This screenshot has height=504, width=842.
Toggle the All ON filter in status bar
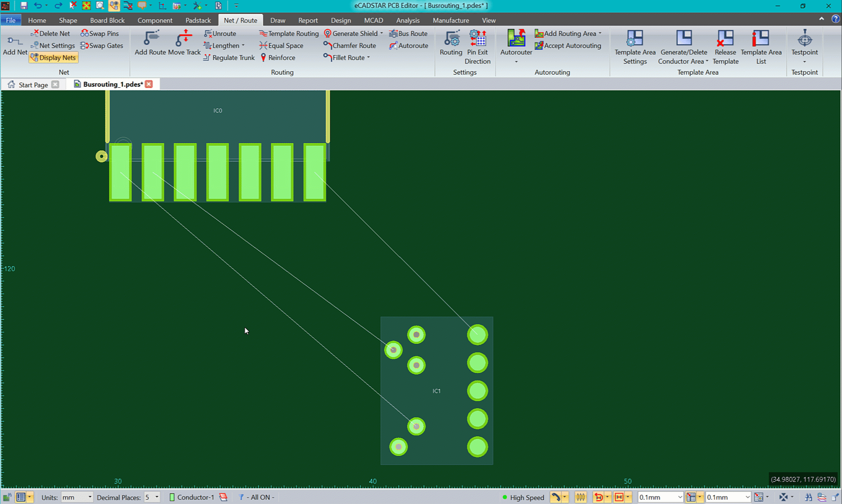257,497
